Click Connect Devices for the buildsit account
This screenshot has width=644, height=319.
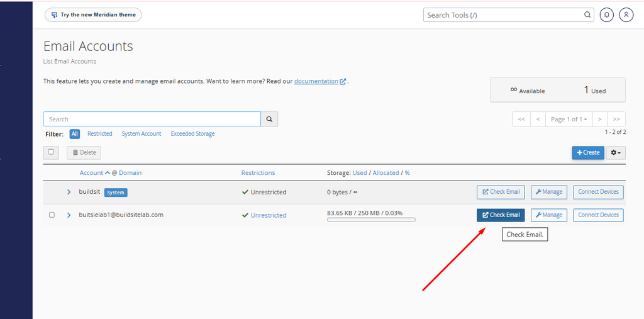pos(599,192)
